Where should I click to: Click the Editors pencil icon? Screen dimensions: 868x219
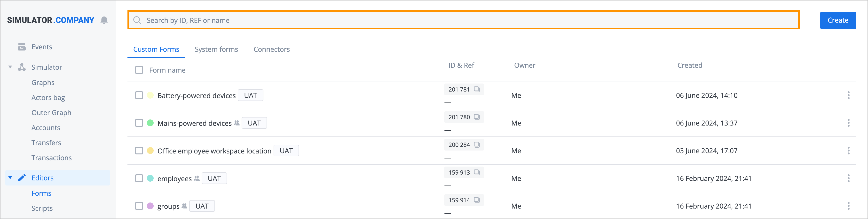[22, 178]
